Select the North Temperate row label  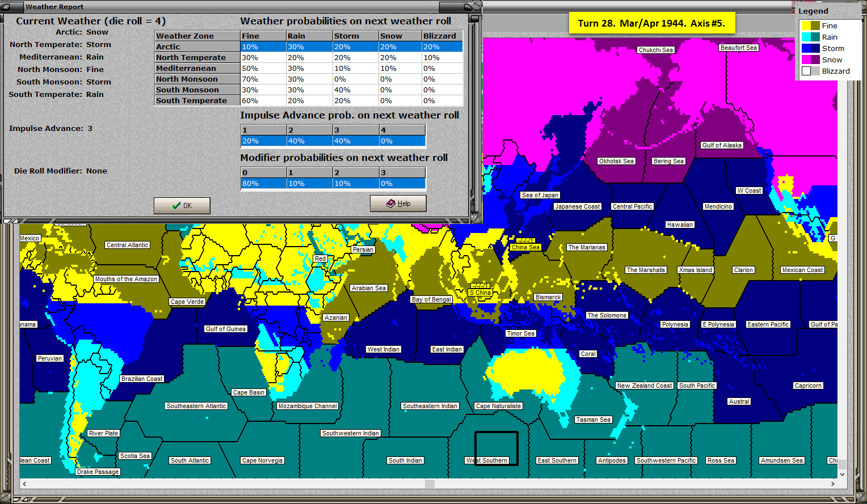[197, 57]
